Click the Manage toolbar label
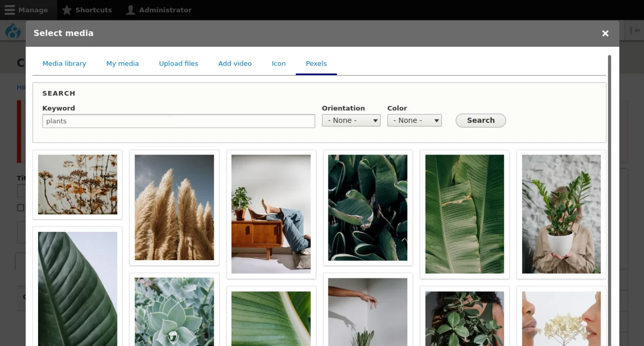644x346 pixels. [33, 10]
